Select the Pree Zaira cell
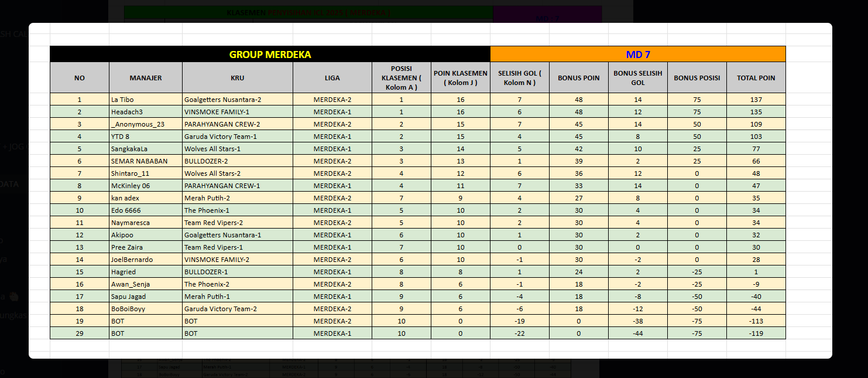This screenshot has width=868, height=378. [146, 247]
